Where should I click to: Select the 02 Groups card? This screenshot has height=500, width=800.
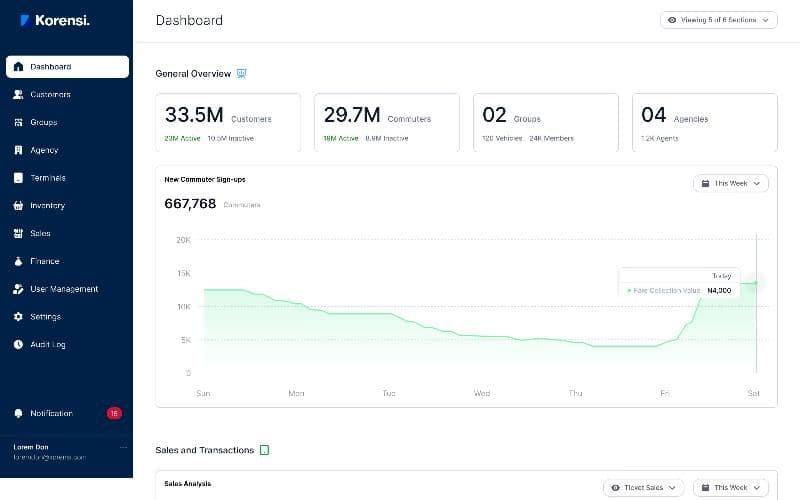point(546,122)
